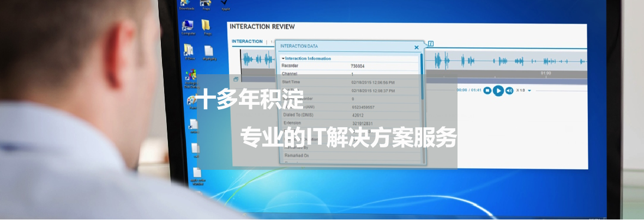Select the extension value 321912831
Image resolution: width=644 pixels, height=220 pixels.
coord(362,124)
